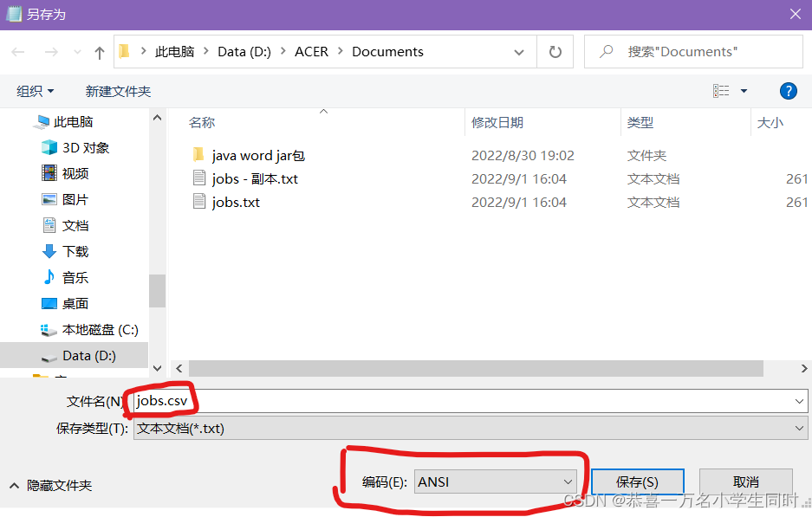Viewport: 812px width, 517px height.
Task: Navigate up one folder level
Action: pos(99,51)
